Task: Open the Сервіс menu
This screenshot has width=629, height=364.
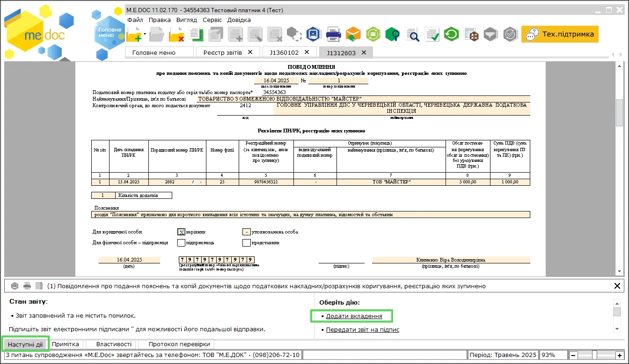Action: [x=212, y=20]
